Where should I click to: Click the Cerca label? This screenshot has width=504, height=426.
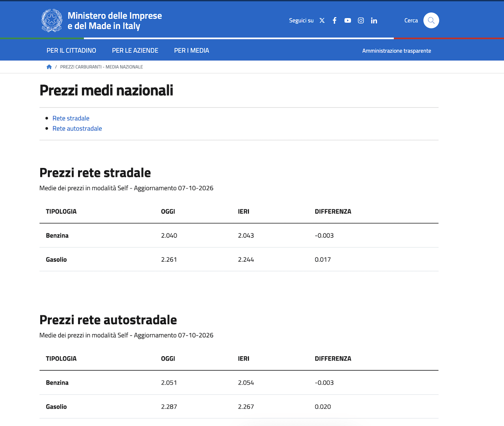click(x=411, y=20)
